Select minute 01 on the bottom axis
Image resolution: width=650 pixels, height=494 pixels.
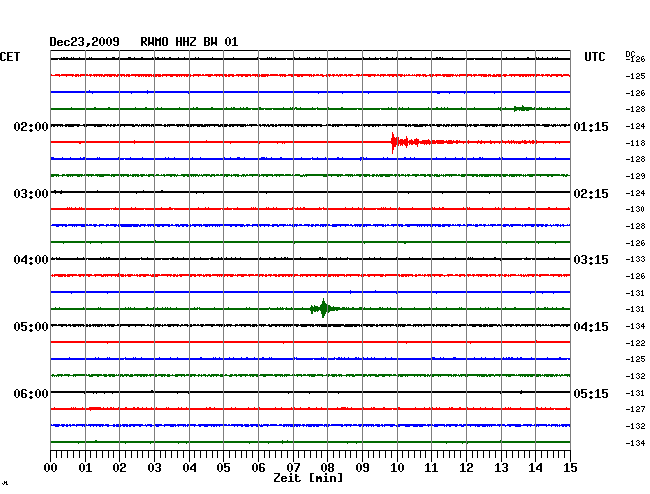click(85, 468)
